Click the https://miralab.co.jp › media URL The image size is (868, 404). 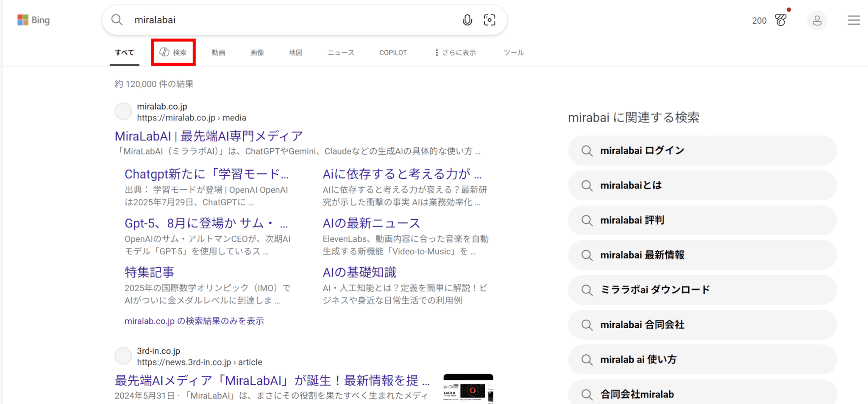(192, 118)
